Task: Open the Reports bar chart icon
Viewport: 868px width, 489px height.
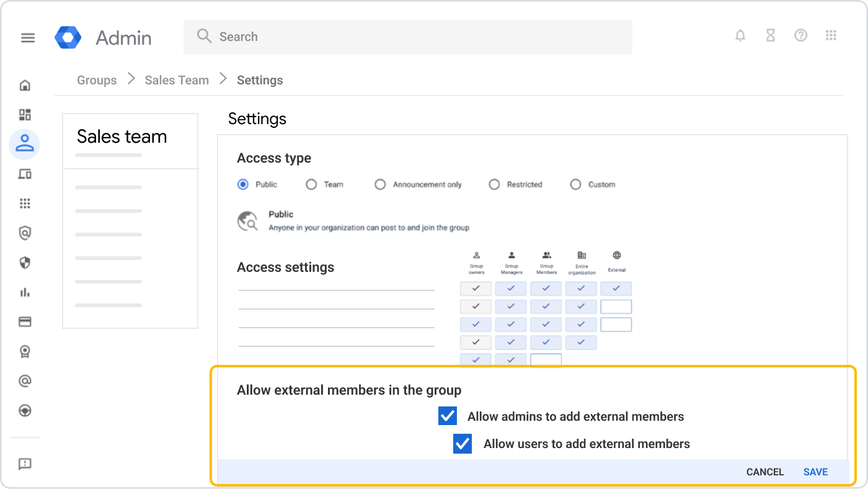Action: 25,292
